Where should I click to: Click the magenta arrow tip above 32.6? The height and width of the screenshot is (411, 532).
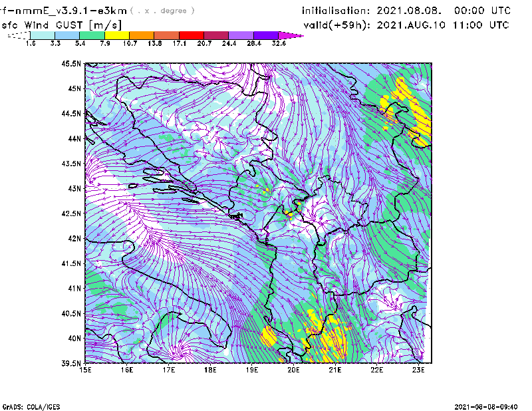click(291, 35)
